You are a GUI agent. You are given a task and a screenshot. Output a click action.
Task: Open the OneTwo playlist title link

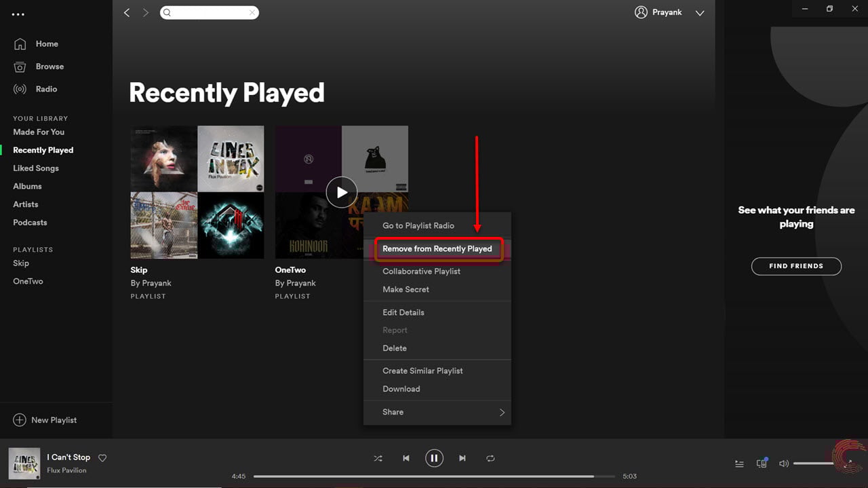(x=290, y=269)
